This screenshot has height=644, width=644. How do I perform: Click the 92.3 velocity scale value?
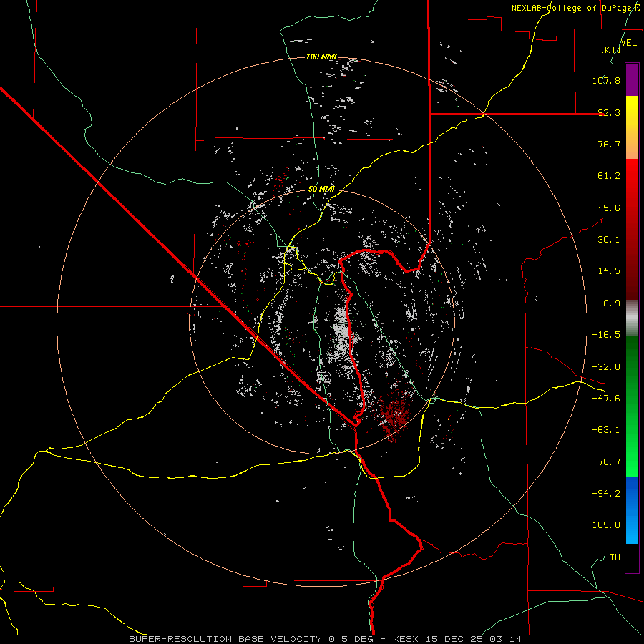point(609,112)
